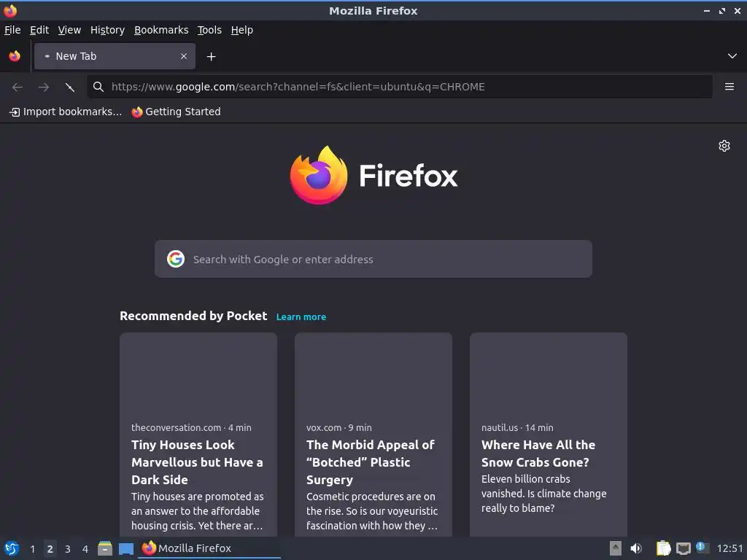Open Tiny Houses Look Marvellous article
Viewport: 747px width, 560px height.
pos(197,462)
